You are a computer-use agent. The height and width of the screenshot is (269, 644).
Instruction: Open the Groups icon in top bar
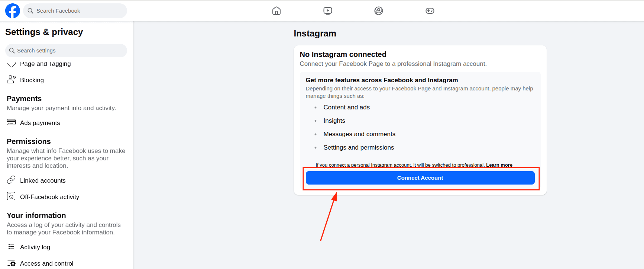tap(379, 11)
